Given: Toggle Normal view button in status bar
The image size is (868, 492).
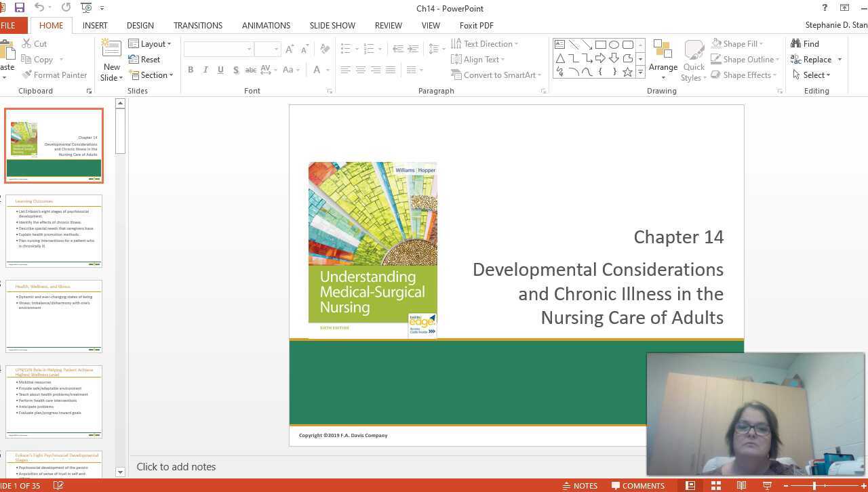Looking at the screenshot, I should tap(690, 485).
